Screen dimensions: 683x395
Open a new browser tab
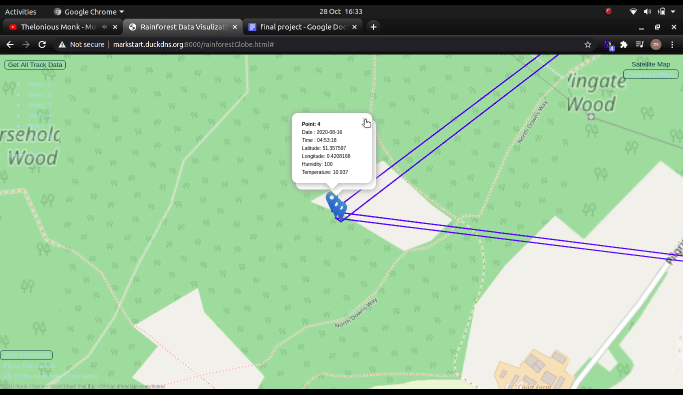coord(373,27)
